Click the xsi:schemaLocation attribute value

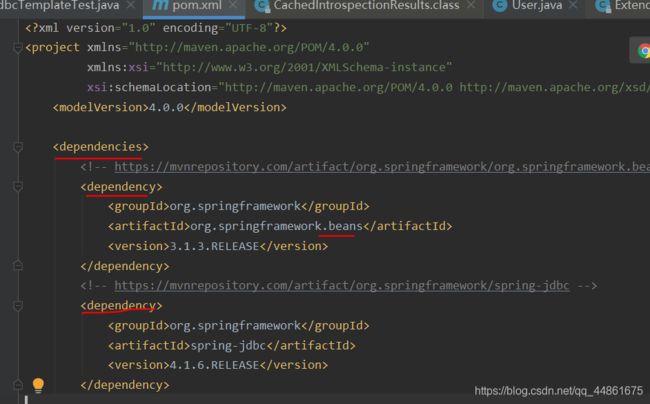coord(434,87)
